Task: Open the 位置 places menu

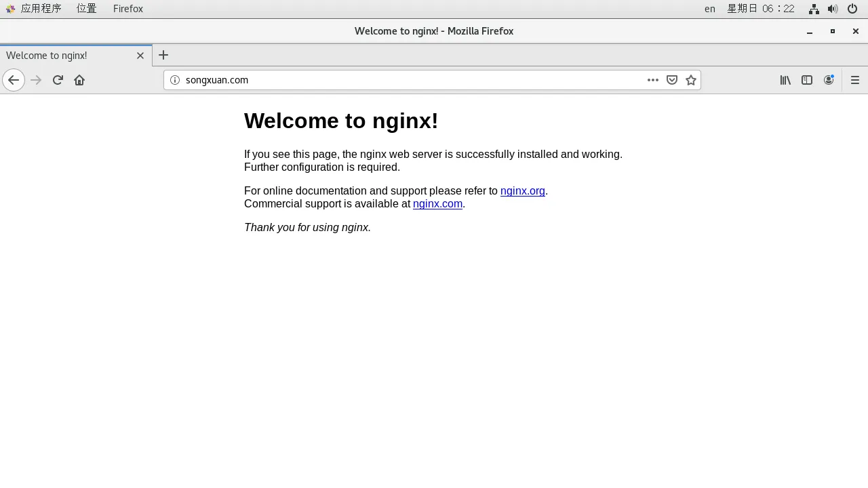Action: point(86,9)
